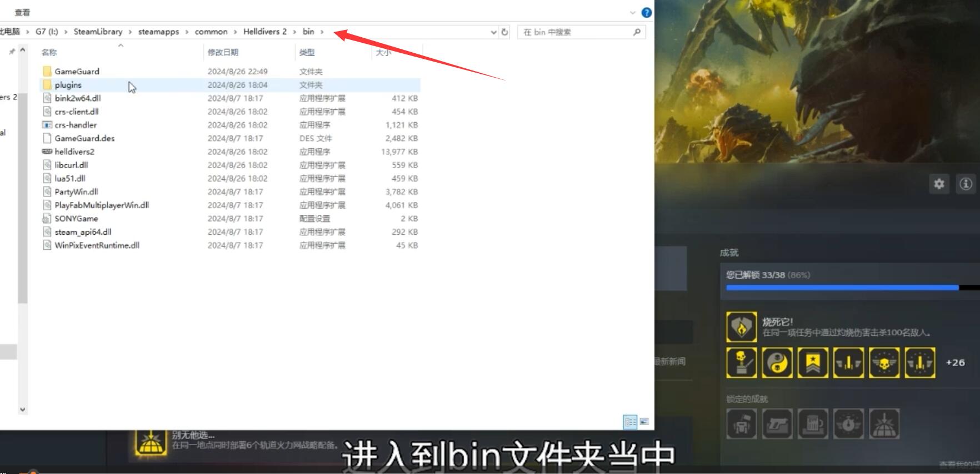Open the 查看 ribbon tab
The width and height of the screenshot is (980, 474).
pyautogui.click(x=22, y=12)
